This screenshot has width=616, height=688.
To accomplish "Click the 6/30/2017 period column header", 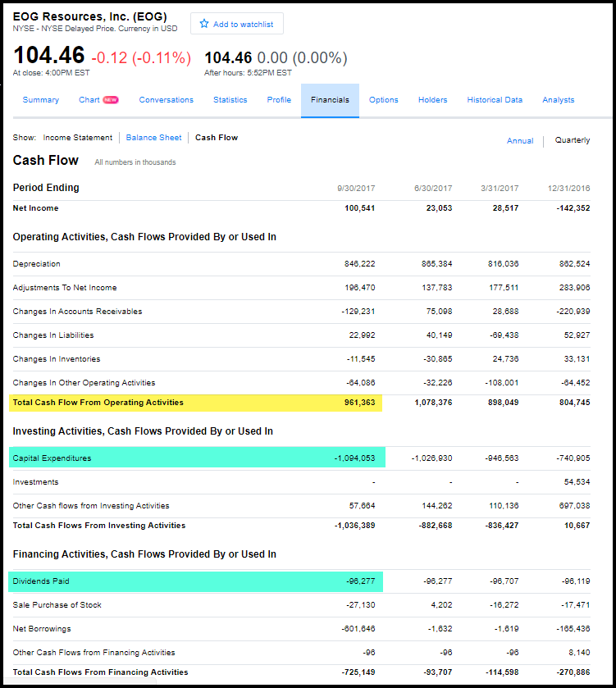I will click(x=433, y=189).
